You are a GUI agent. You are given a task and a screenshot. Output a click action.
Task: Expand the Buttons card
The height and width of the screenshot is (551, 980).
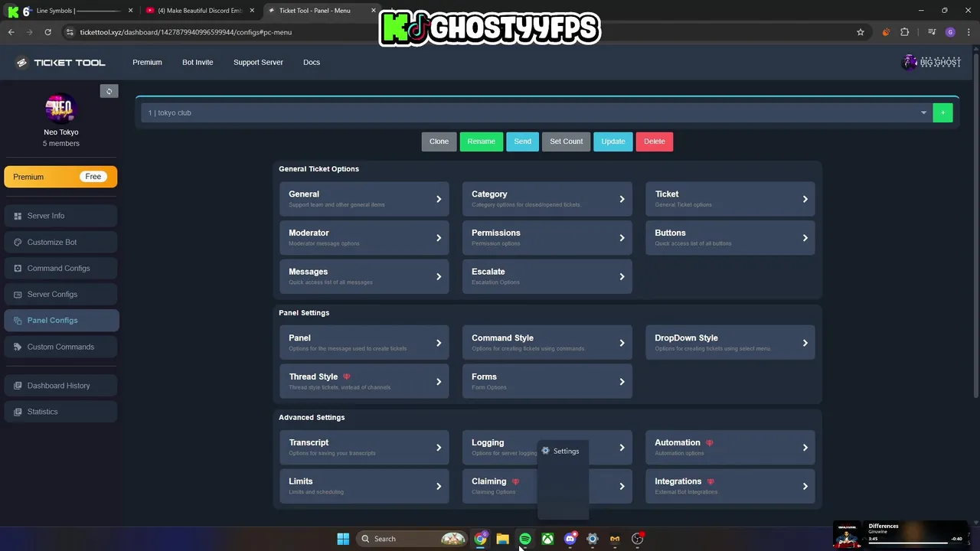pyautogui.click(x=730, y=237)
